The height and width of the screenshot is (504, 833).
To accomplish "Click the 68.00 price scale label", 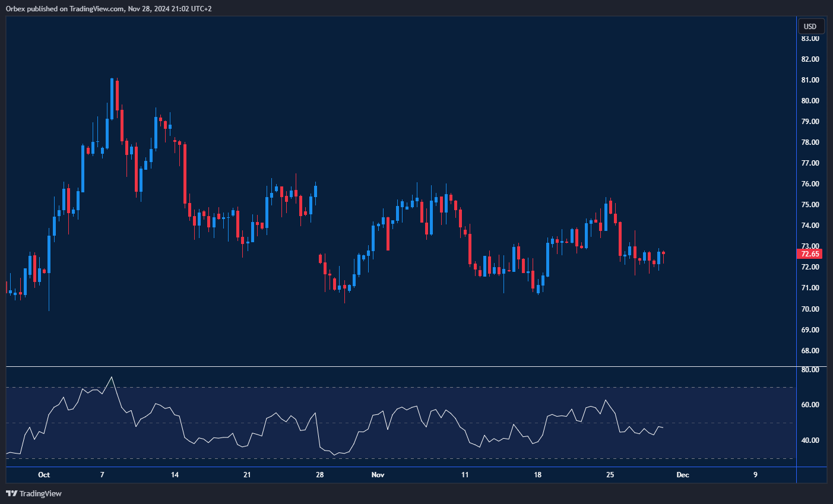I will (x=810, y=351).
